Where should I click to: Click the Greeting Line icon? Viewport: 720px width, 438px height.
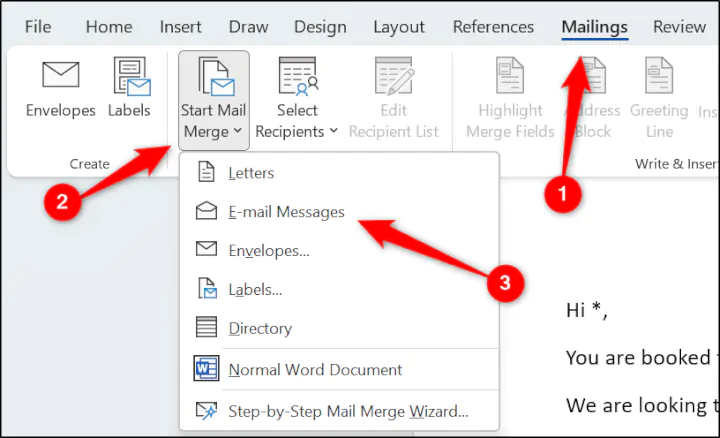tap(659, 75)
